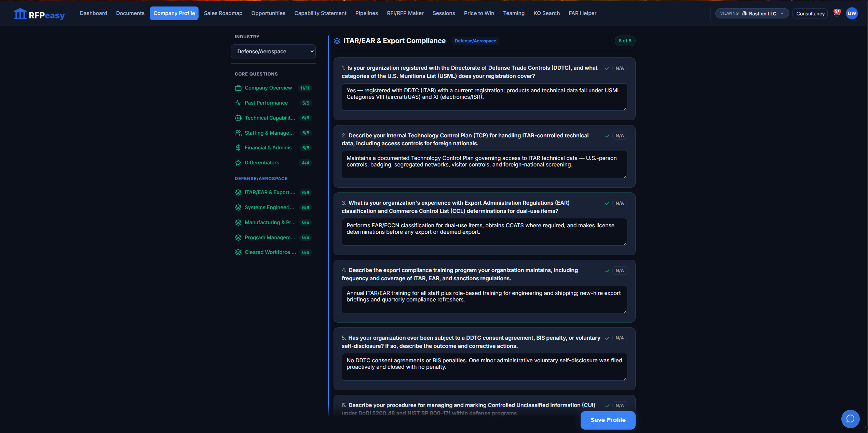The width and height of the screenshot is (868, 433).
Task: Click the Past Performance pulse icon
Action: (238, 103)
